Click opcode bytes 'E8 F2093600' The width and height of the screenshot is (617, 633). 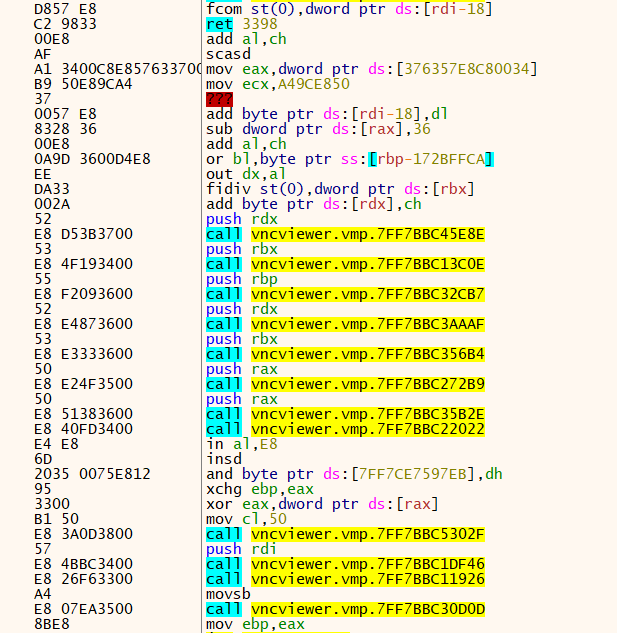[x=83, y=294]
